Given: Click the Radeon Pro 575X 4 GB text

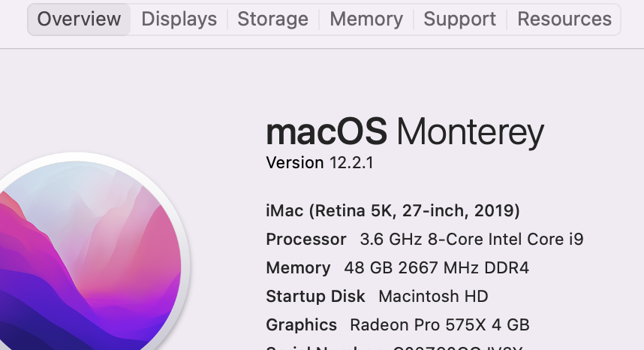Looking at the screenshot, I should [x=440, y=324].
